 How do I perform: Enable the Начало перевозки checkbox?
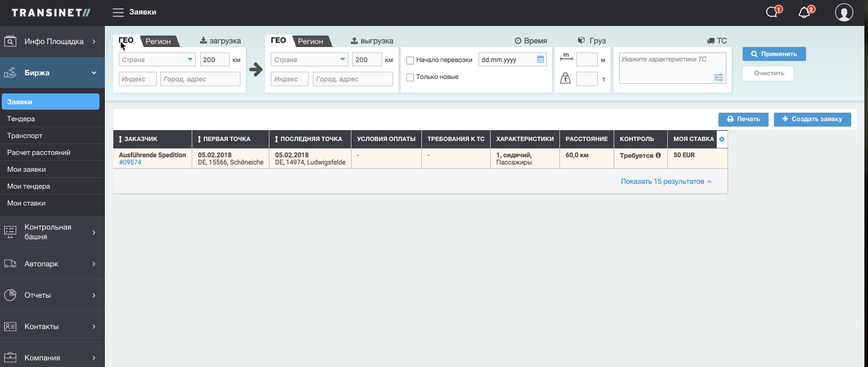click(x=410, y=60)
